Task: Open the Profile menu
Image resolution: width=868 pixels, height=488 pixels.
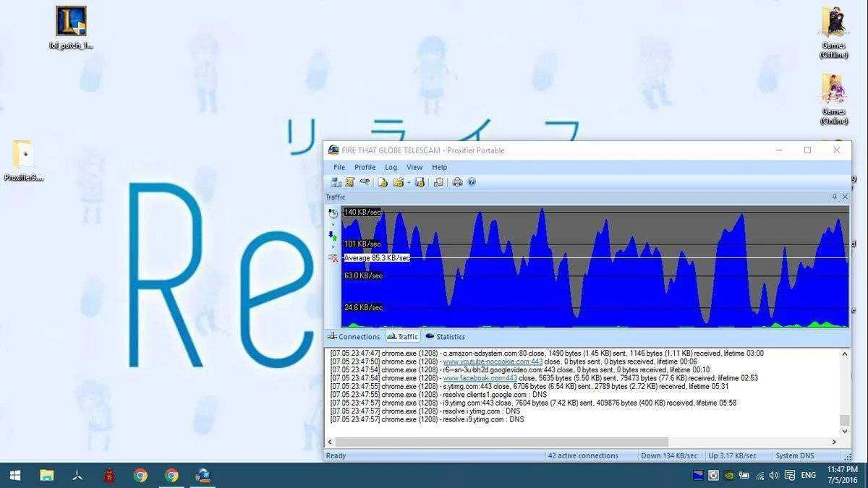Action: click(365, 167)
